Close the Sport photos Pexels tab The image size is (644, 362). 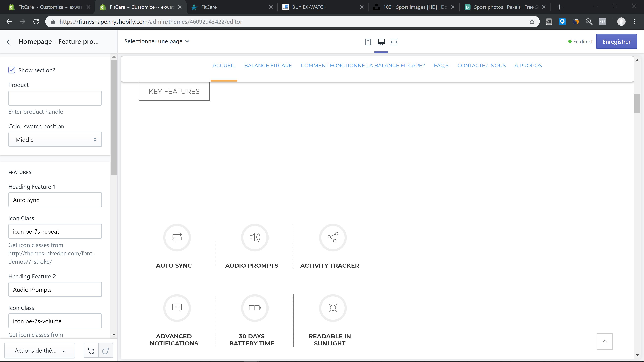[x=544, y=7]
